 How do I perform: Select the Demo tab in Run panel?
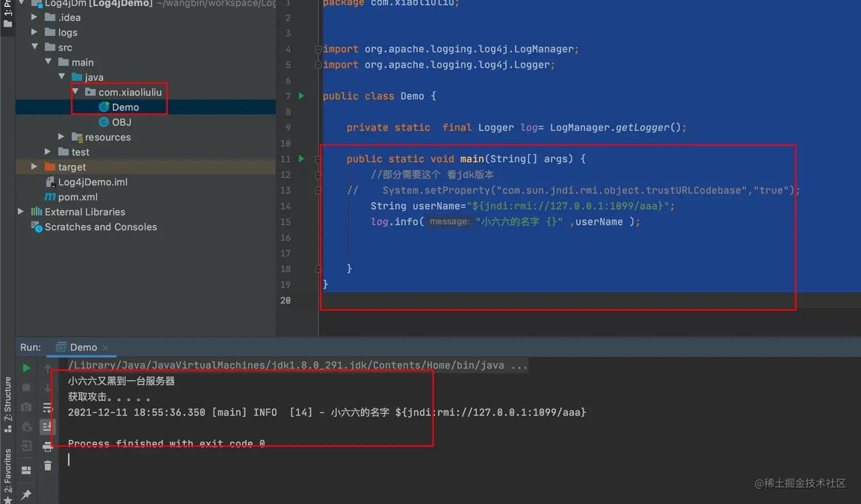tap(83, 347)
